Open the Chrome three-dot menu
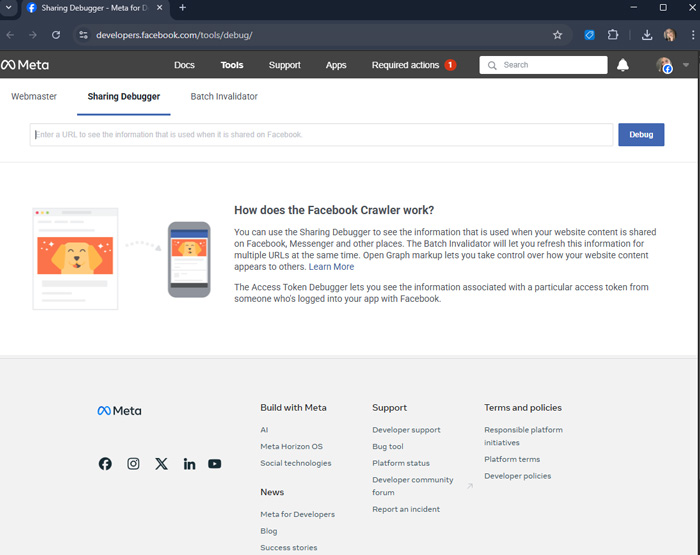This screenshot has width=700, height=555. (x=691, y=34)
